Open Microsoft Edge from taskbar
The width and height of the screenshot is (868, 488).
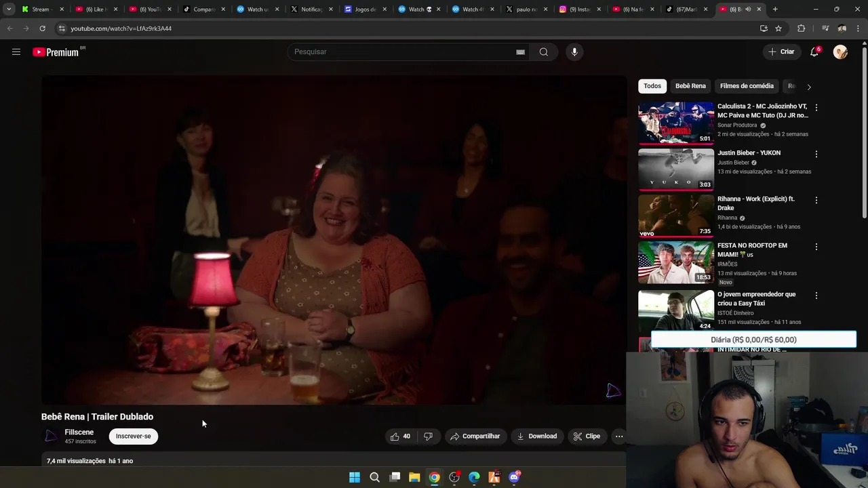(474, 477)
